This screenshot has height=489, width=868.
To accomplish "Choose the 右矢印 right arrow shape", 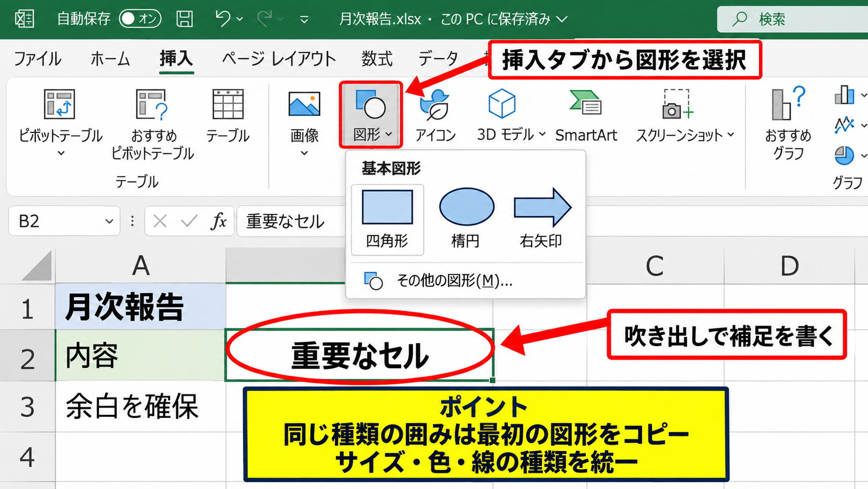I will pyautogui.click(x=542, y=219).
